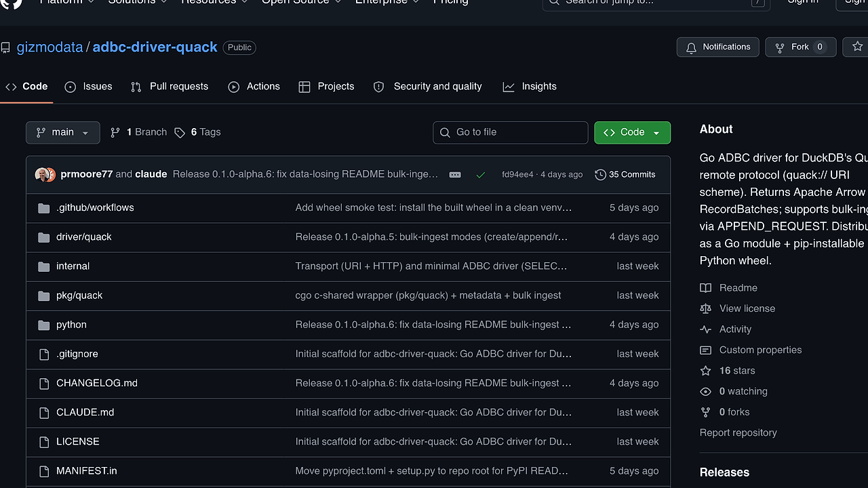View the 1 Branch link
The width and height of the screenshot is (868, 488).
tap(138, 132)
